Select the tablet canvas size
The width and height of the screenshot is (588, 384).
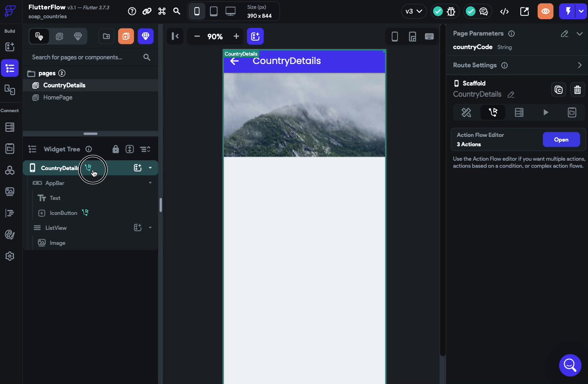[213, 11]
